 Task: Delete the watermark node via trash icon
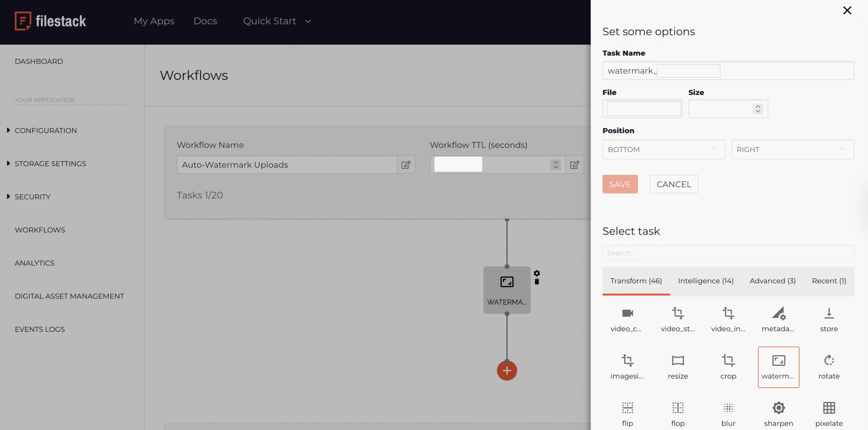[537, 281]
